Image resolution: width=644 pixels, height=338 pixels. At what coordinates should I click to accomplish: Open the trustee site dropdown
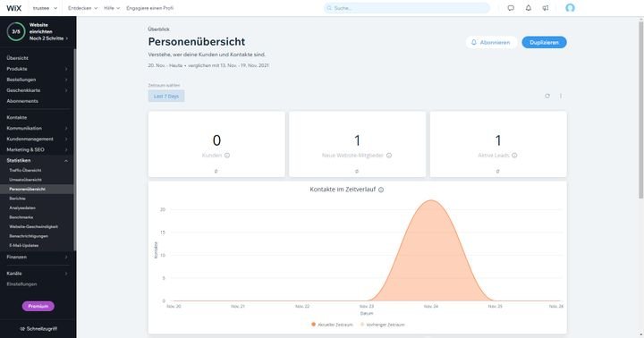(45, 8)
